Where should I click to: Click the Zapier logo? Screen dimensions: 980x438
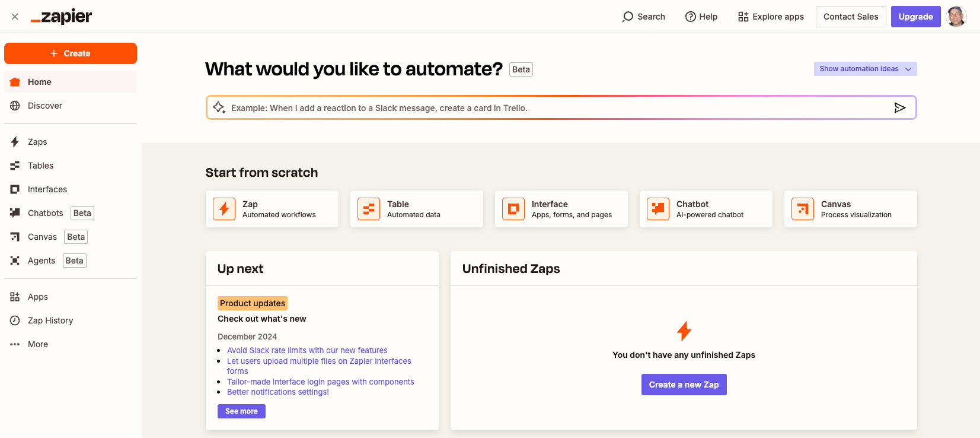point(61,17)
